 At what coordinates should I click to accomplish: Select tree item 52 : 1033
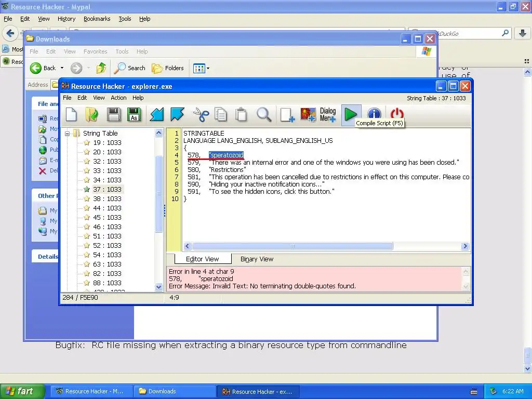[107, 245]
